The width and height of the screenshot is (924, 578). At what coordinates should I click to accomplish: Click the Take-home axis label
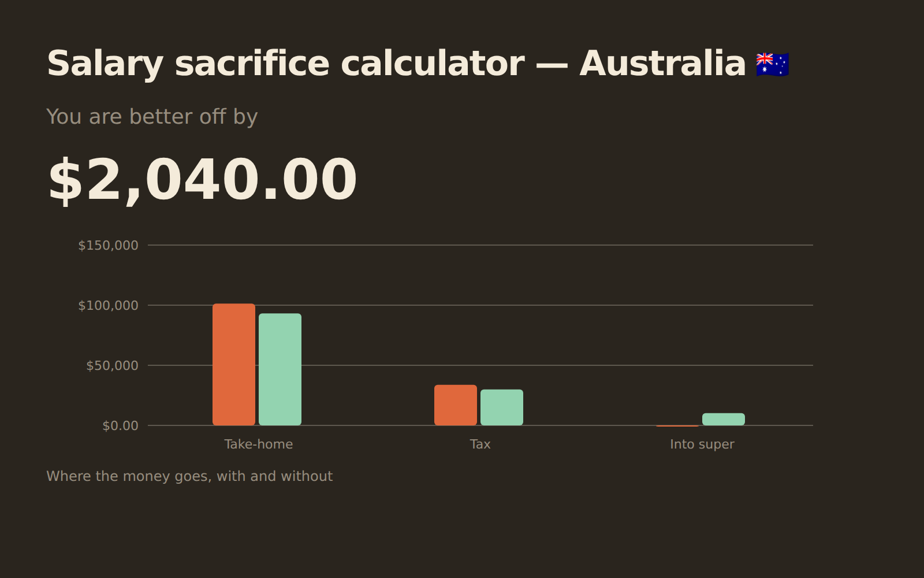click(x=259, y=444)
